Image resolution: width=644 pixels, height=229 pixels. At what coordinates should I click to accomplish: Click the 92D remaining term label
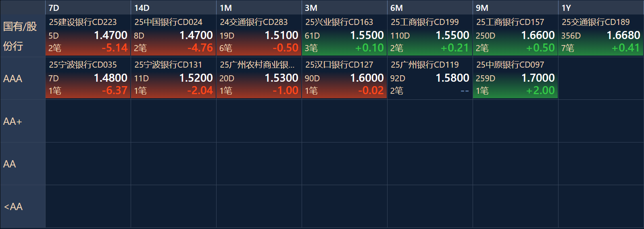tap(398, 78)
